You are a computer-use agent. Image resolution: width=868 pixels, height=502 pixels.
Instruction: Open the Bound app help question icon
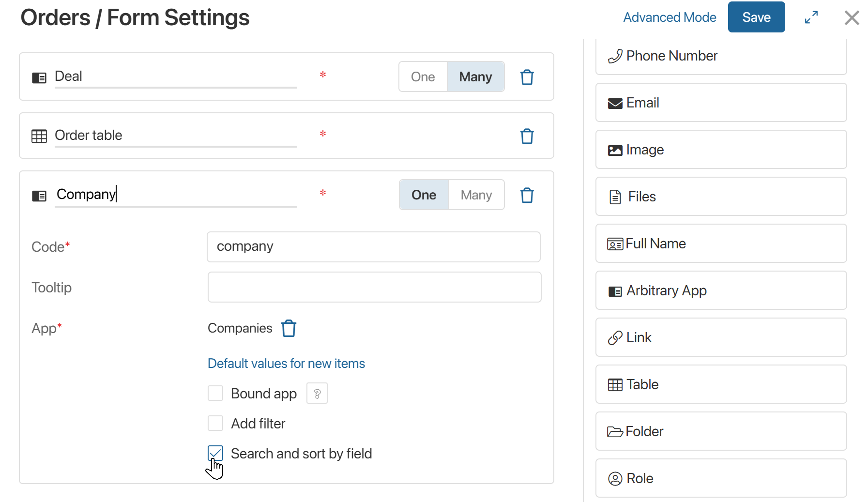click(x=317, y=394)
